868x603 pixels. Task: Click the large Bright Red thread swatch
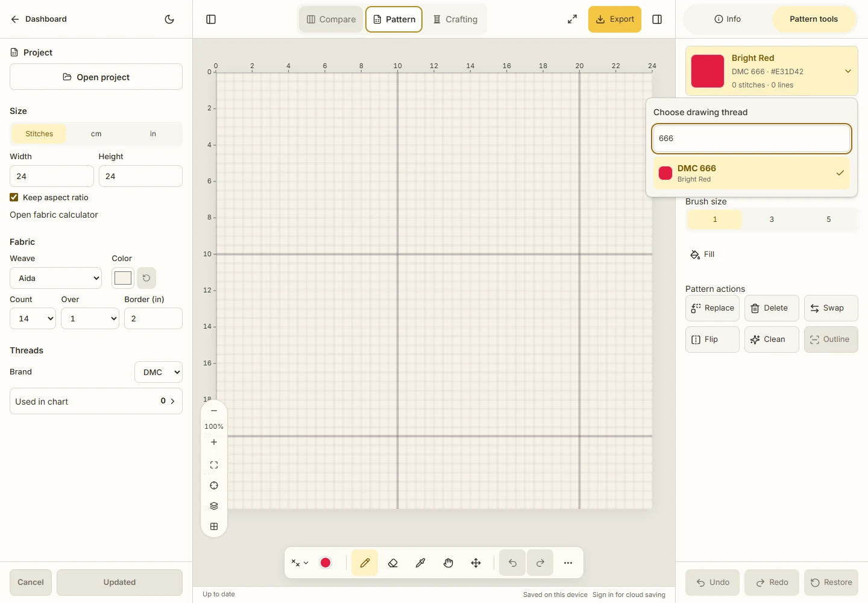pos(708,71)
